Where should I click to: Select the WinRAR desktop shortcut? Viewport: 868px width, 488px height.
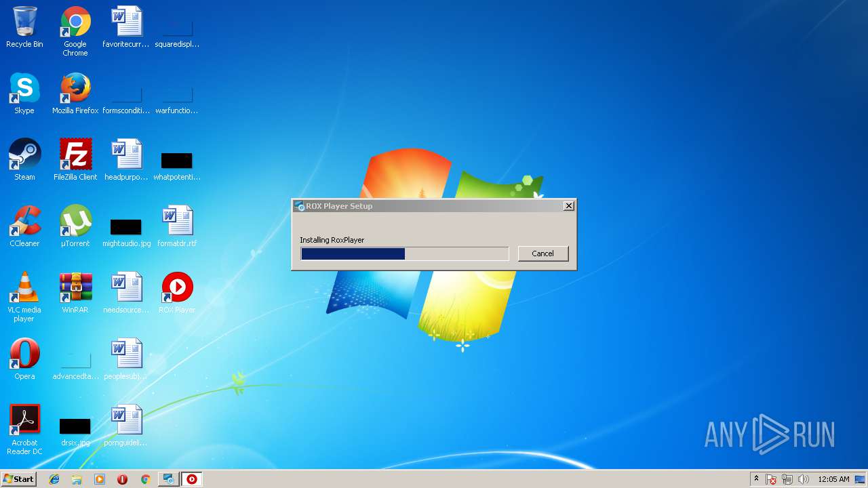pyautogui.click(x=75, y=293)
